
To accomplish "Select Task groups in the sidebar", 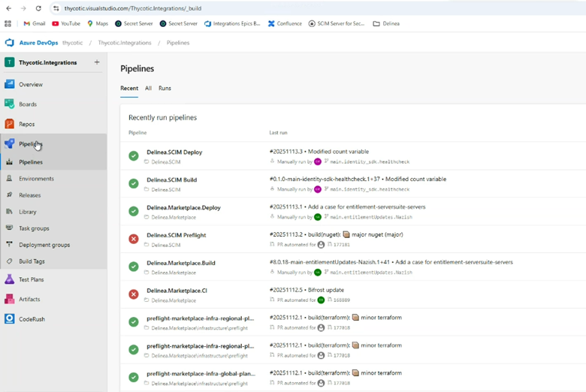I will (x=34, y=228).
